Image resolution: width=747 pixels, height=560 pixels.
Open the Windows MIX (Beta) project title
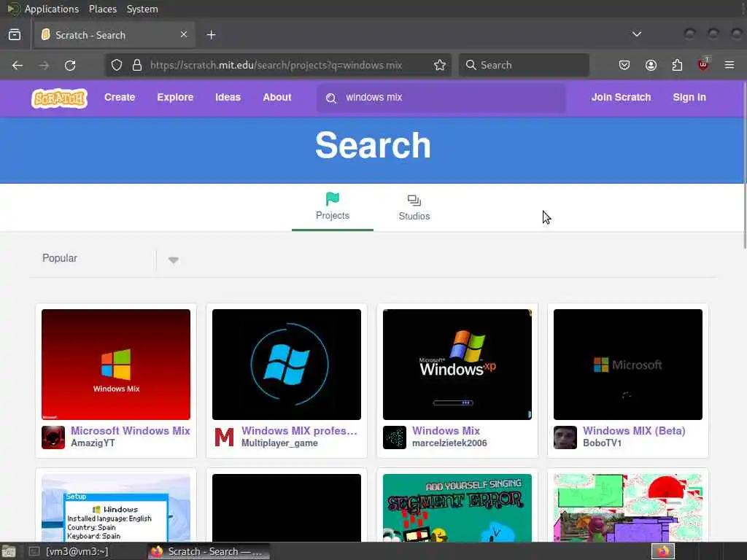634,430
